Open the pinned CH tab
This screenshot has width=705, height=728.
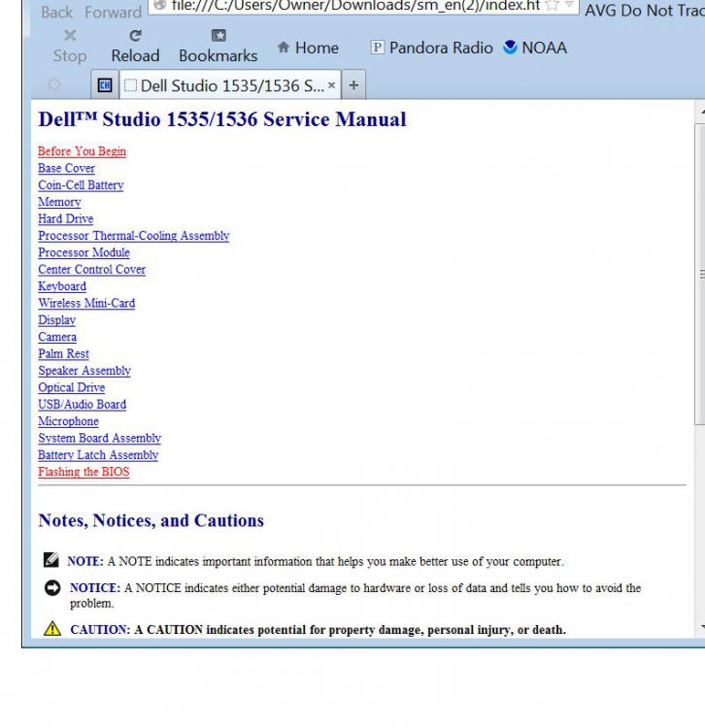(x=105, y=85)
